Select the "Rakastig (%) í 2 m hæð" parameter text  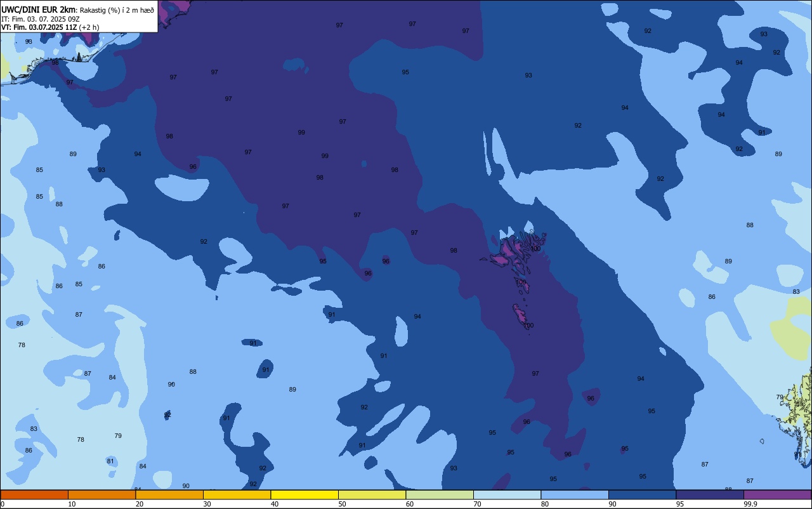(117, 10)
